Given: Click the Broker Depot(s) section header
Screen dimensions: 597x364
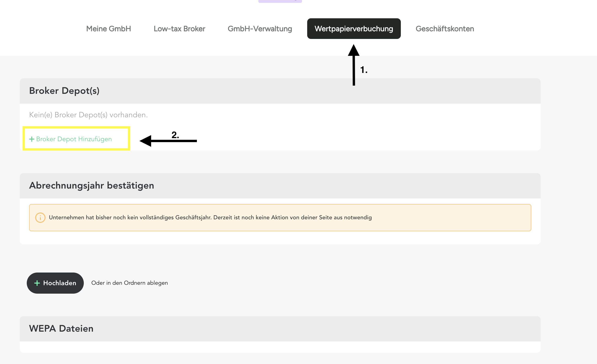Looking at the screenshot, I should coord(64,91).
